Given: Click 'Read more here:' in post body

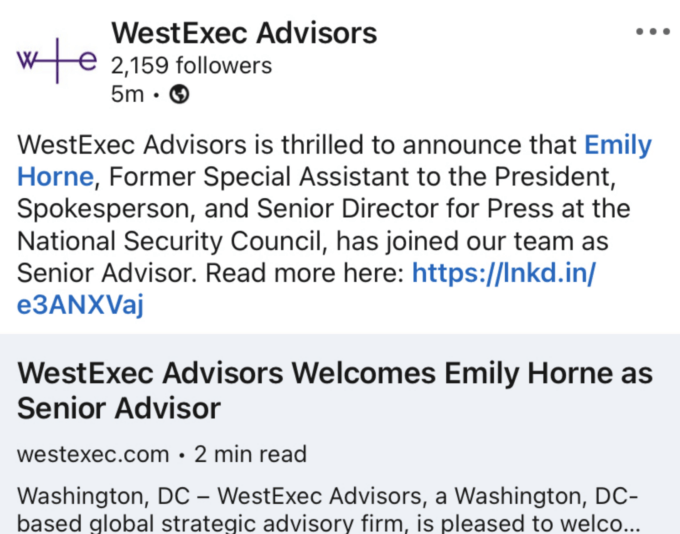Looking at the screenshot, I should coord(304,273).
